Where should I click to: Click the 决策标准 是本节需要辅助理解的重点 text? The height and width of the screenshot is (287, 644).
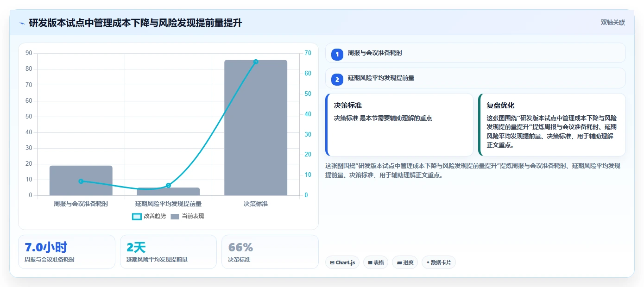[x=383, y=118]
